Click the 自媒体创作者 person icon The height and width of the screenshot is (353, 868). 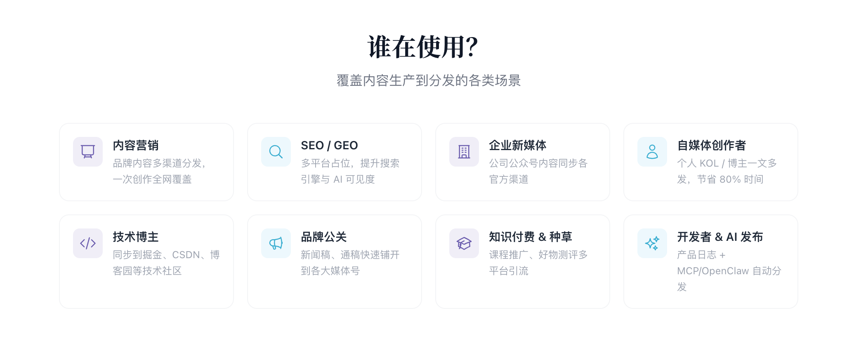652,152
